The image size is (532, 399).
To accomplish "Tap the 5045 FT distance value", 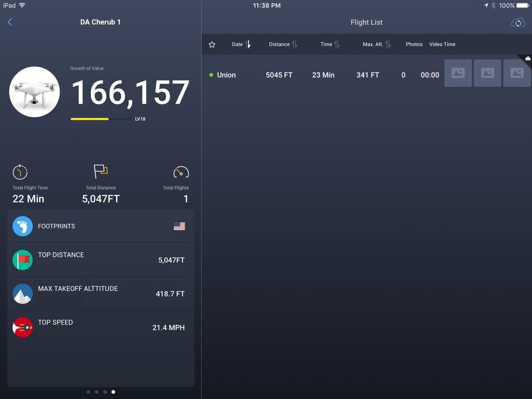I will (279, 75).
